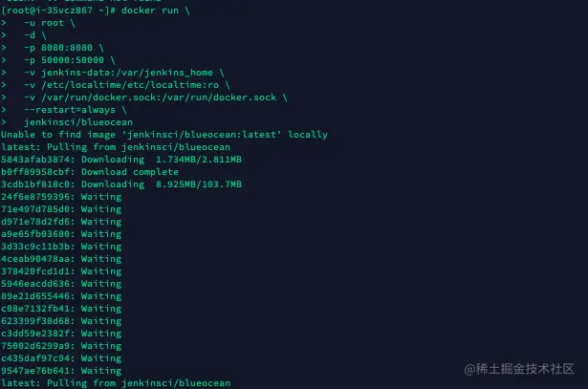Click the 378420fcd1d1 Waiting line
588x389 pixels.
coord(61,270)
